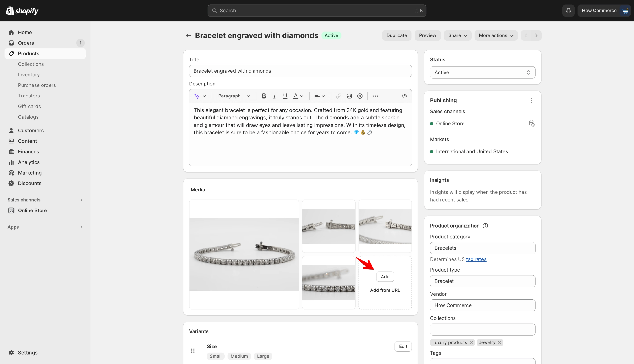Toggle underline formatting

click(x=285, y=96)
